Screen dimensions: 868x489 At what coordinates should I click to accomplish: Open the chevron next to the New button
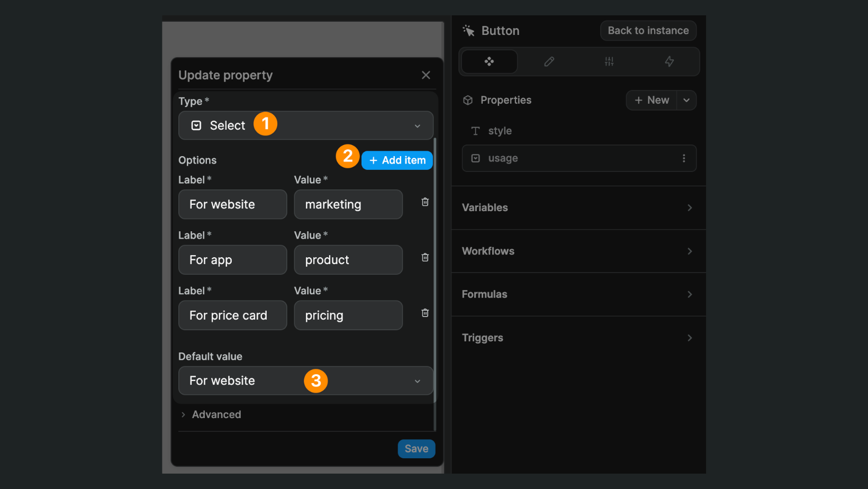686,100
